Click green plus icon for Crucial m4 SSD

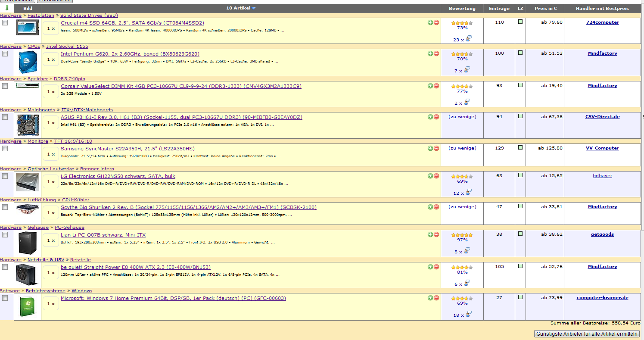430,22
